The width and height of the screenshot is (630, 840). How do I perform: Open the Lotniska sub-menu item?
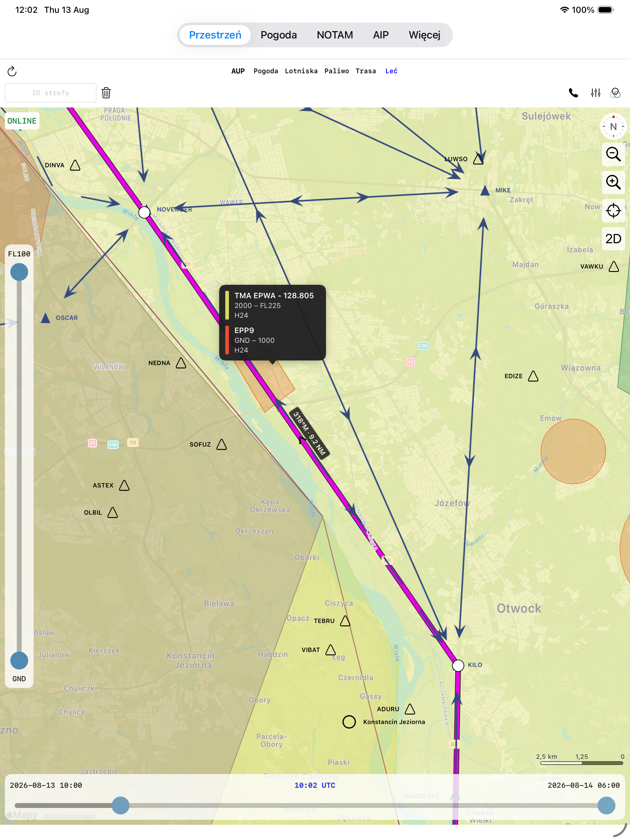point(301,71)
